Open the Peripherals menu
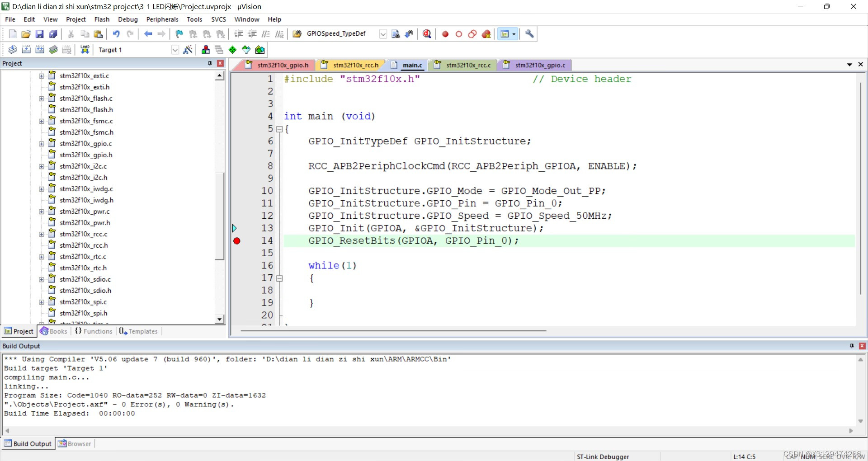This screenshot has height=461, width=868. click(x=162, y=19)
